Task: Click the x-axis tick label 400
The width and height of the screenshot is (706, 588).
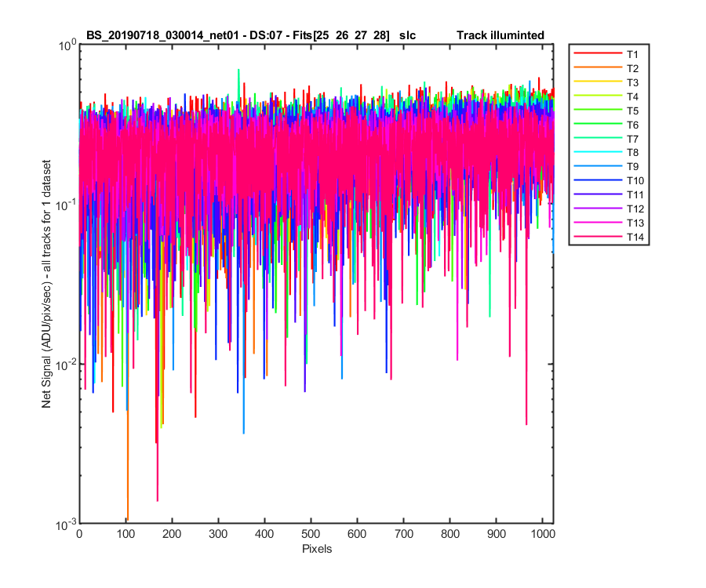Action: [265, 534]
